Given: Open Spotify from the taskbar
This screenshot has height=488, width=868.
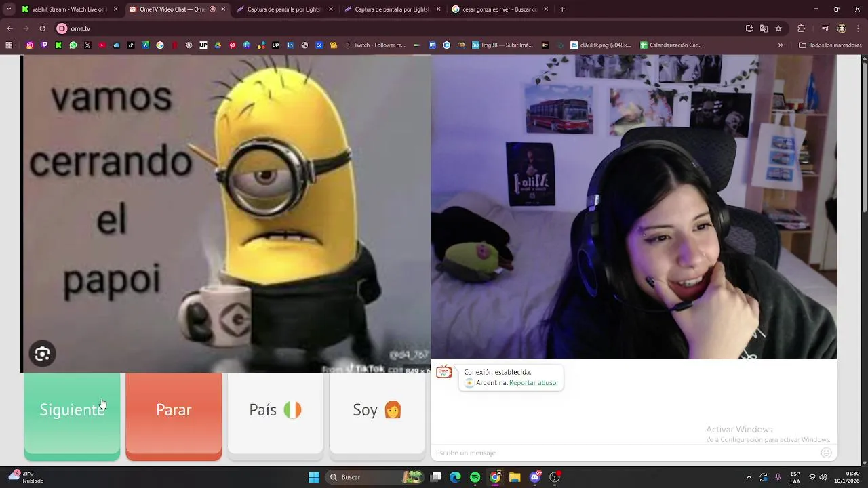Looking at the screenshot, I should (475, 477).
